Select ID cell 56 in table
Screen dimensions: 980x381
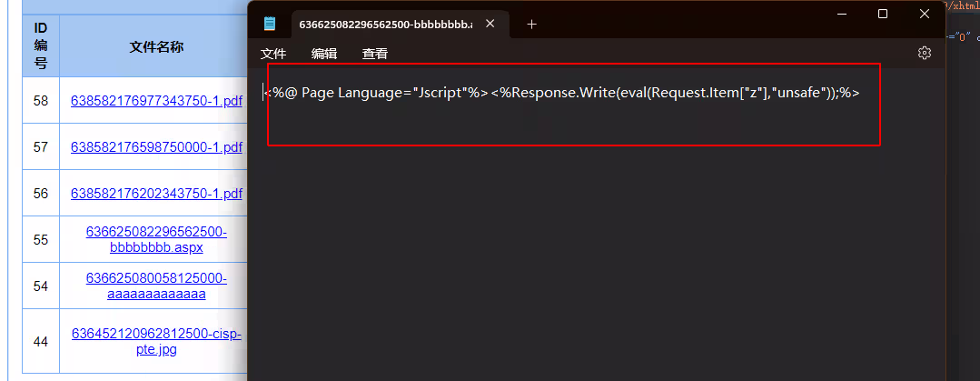pos(41,194)
